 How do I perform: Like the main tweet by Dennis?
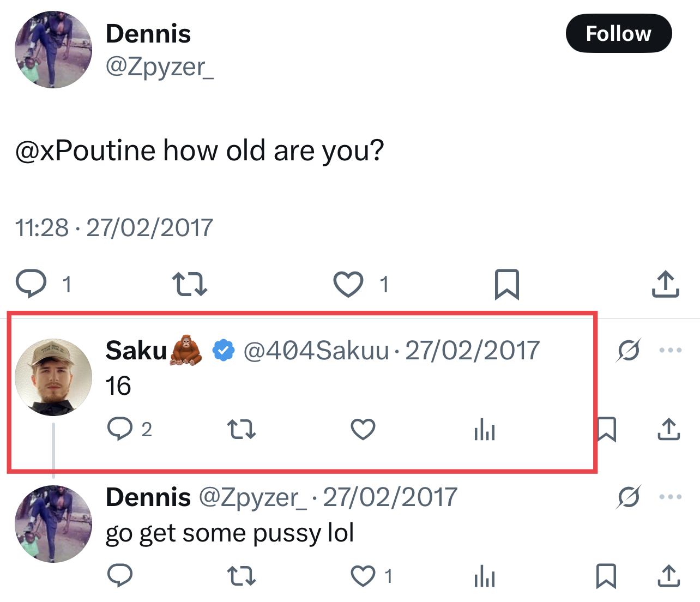click(348, 284)
